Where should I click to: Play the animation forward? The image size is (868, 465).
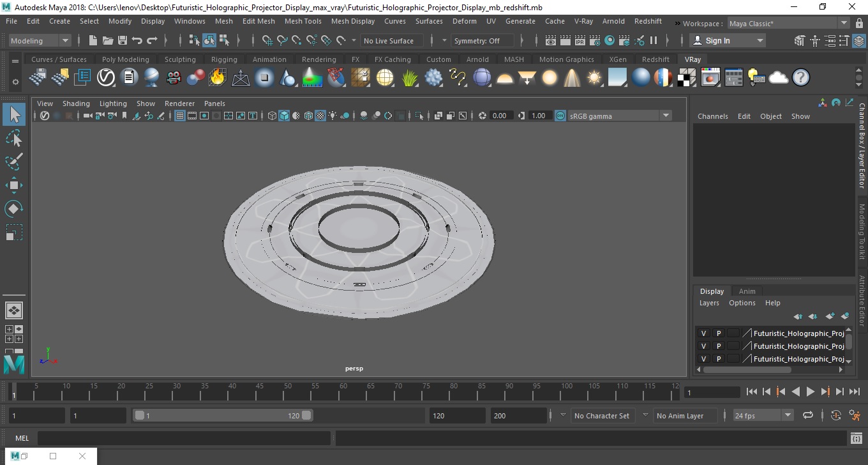tap(810, 392)
